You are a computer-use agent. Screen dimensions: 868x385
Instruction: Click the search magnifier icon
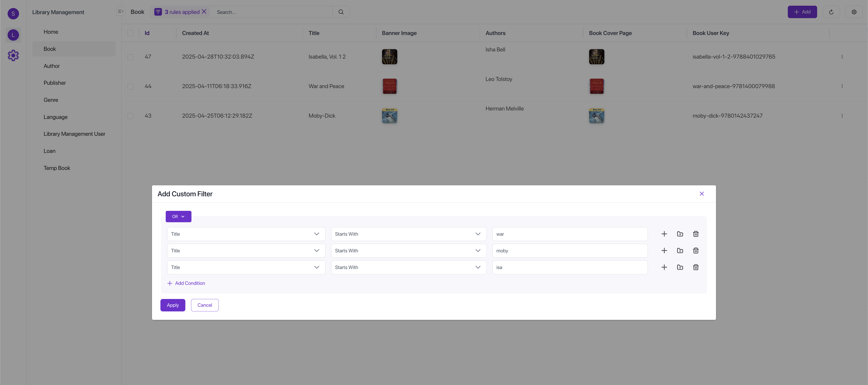click(341, 12)
